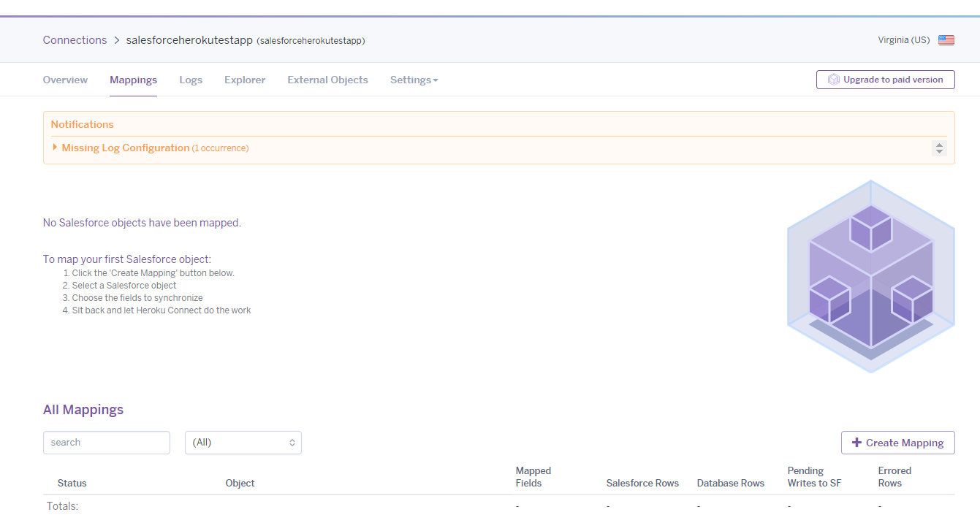980x523 pixels.
Task: Go back to Connections breadcrumb link
Action: (x=75, y=40)
